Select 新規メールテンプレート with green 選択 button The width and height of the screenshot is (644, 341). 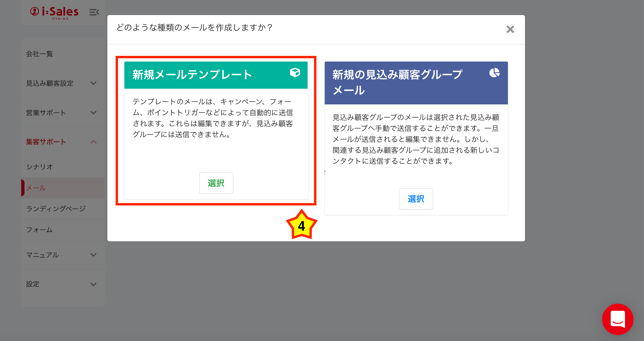(216, 183)
